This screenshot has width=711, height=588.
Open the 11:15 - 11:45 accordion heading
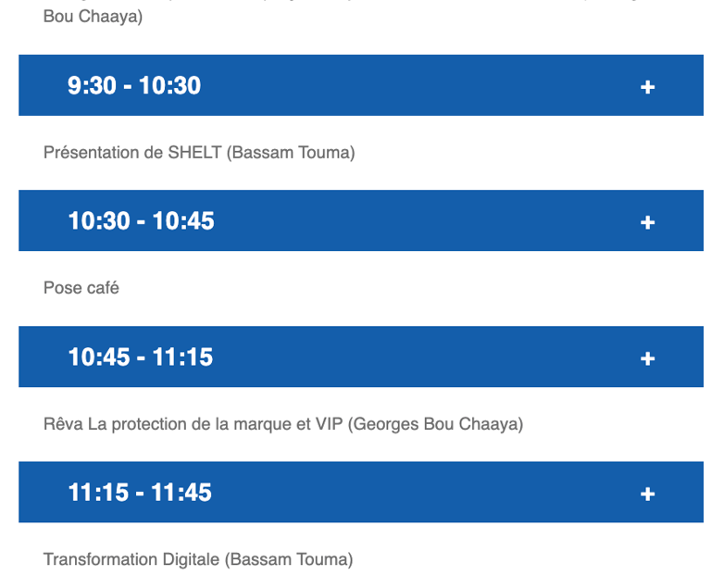(x=361, y=493)
